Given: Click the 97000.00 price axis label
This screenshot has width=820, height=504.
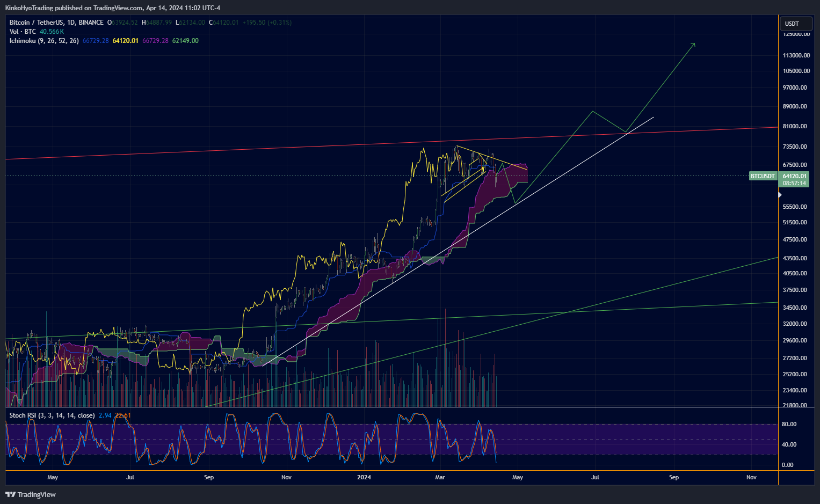Looking at the screenshot, I should tap(795, 87).
